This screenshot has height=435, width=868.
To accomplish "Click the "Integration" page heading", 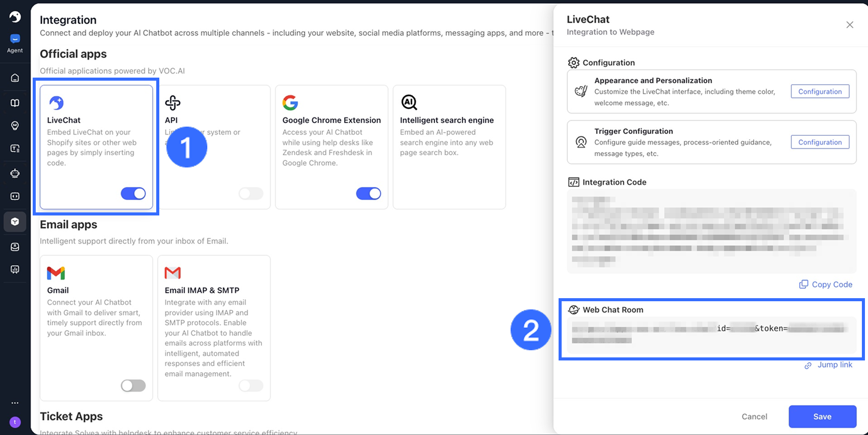I will [68, 20].
